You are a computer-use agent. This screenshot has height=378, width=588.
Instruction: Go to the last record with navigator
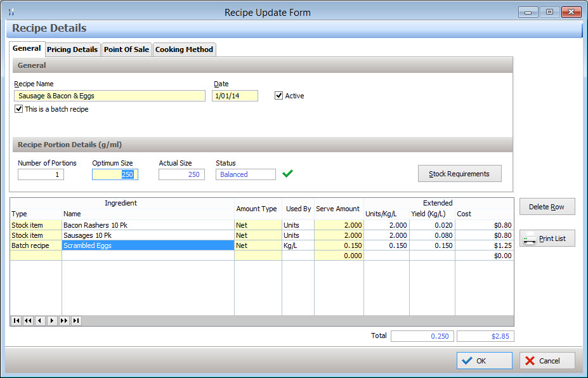75,320
